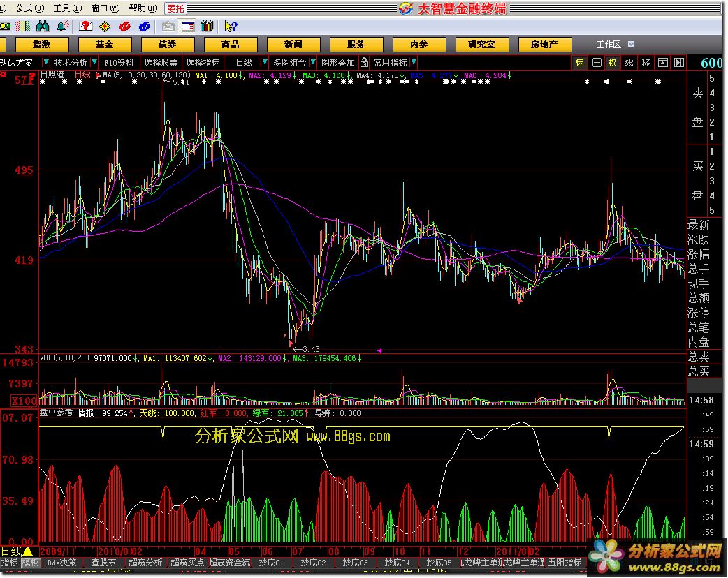Open the 工具 menu
This screenshot has height=578, width=728.
coord(68,8)
